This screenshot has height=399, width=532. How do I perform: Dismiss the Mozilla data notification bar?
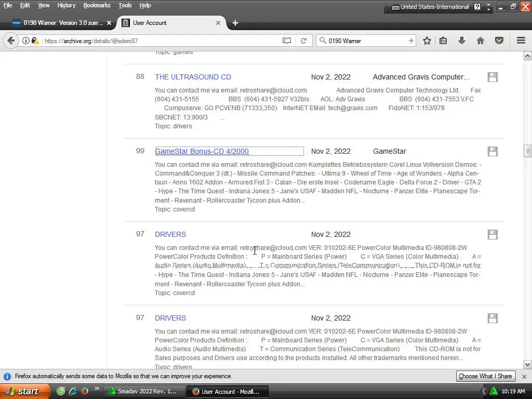(524, 376)
